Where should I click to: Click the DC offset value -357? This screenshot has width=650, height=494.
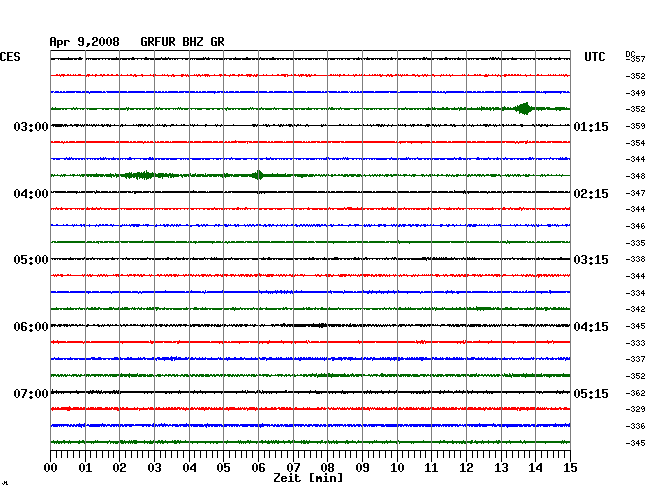pos(635,59)
